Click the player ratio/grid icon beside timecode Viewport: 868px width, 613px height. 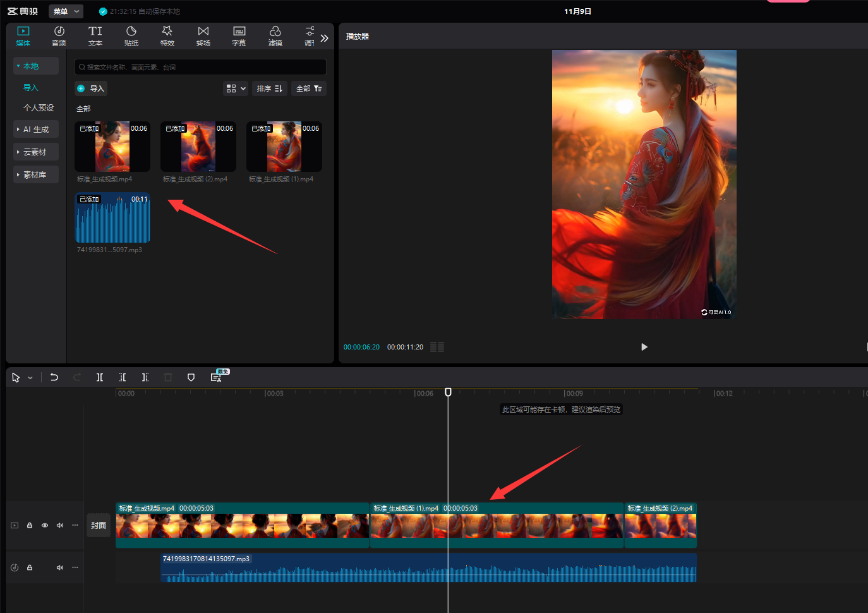(437, 347)
